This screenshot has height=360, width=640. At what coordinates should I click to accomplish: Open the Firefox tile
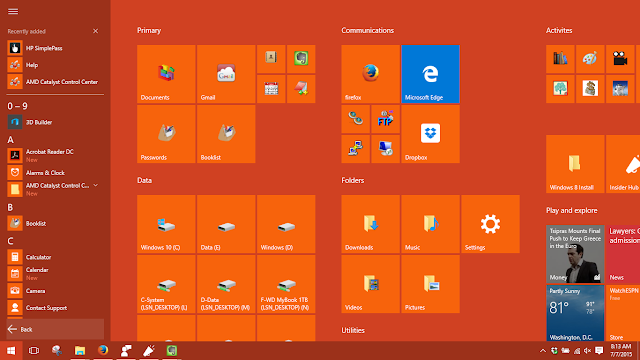pyautogui.click(x=370, y=74)
